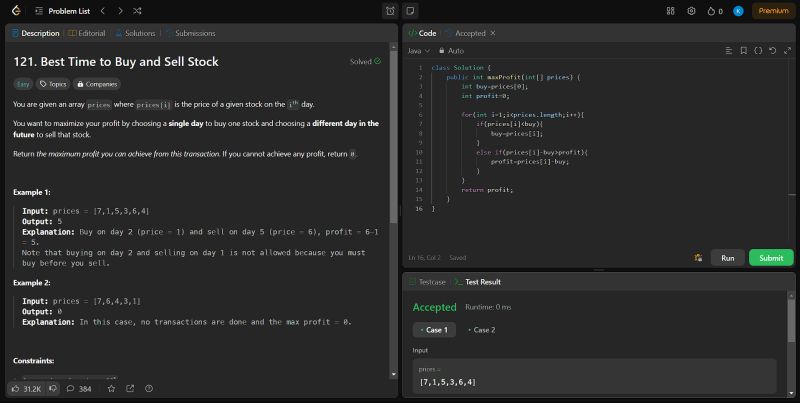Open the Java language dropdown
The height and width of the screenshot is (403, 800).
419,50
